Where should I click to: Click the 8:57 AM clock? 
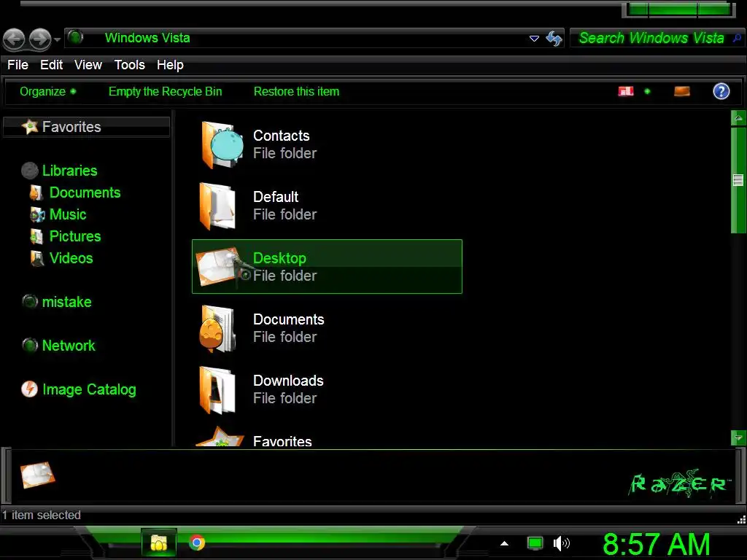click(656, 543)
